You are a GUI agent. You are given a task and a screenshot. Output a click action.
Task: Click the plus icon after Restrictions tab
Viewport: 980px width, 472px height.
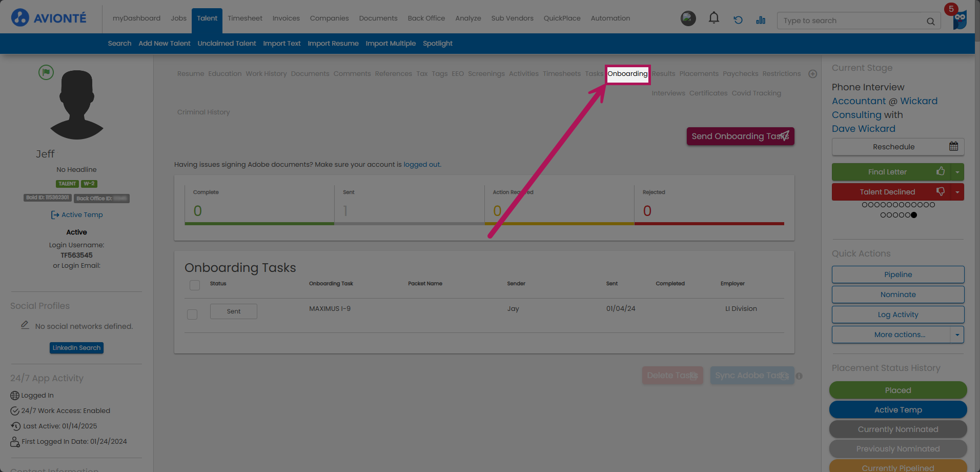[x=812, y=74]
